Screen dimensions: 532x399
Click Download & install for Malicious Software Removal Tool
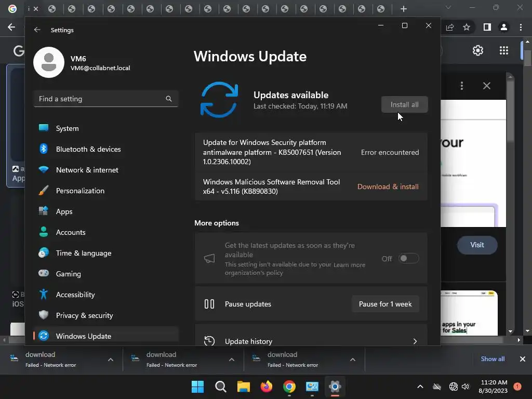(x=388, y=187)
